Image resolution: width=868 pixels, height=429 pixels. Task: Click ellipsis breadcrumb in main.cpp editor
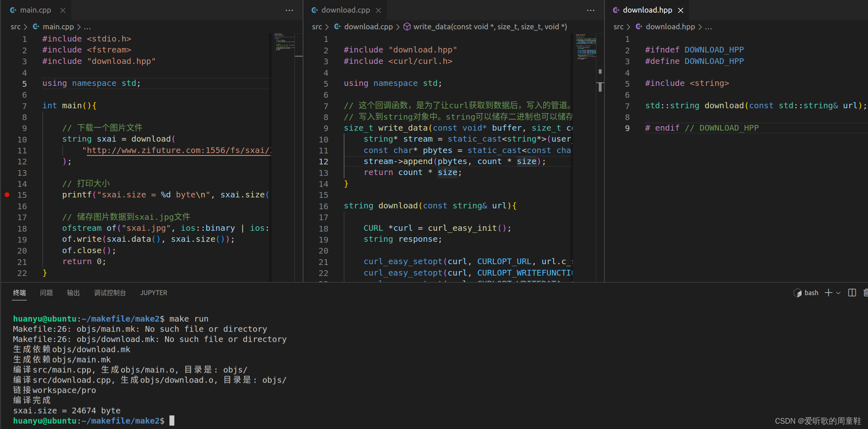point(87,27)
